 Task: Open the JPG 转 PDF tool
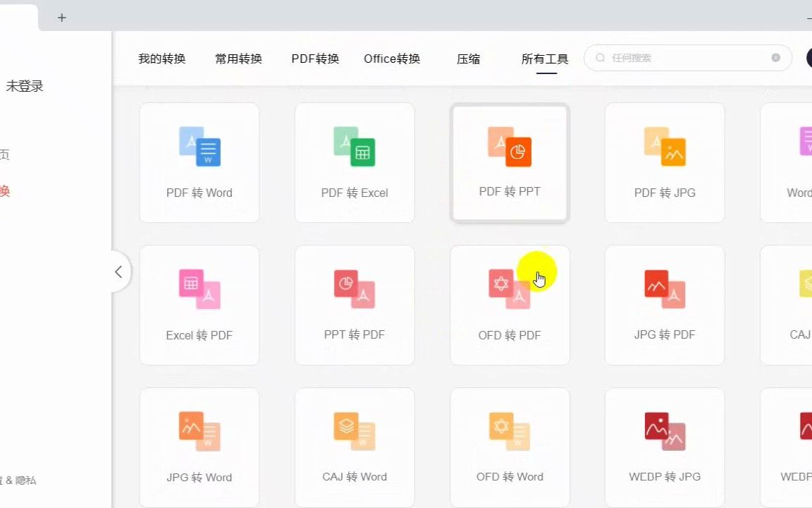[x=664, y=305]
